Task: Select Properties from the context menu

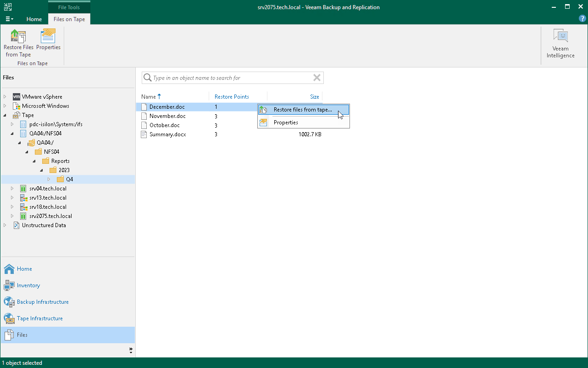Action: pyautogui.click(x=286, y=122)
